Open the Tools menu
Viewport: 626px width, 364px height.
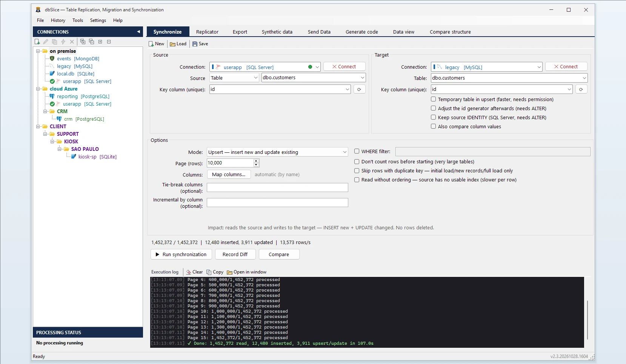pyautogui.click(x=78, y=20)
